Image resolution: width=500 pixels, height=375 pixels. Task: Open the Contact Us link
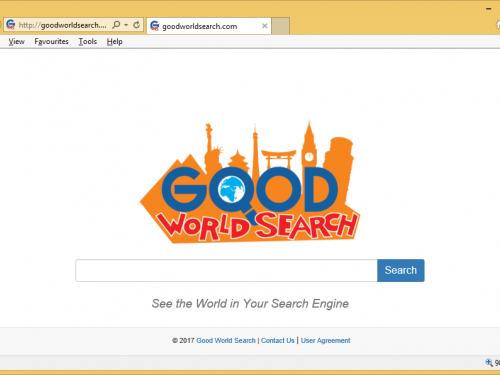[x=278, y=340]
